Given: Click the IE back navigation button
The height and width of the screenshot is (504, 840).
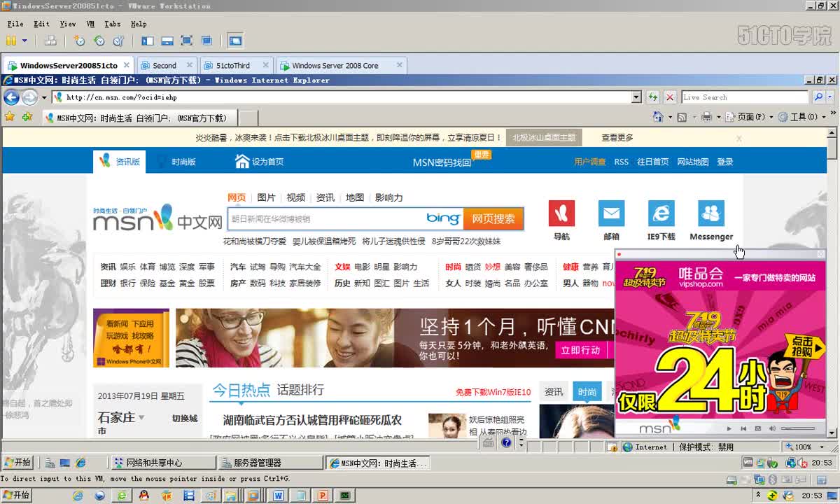Looking at the screenshot, I should coord(11,97).
